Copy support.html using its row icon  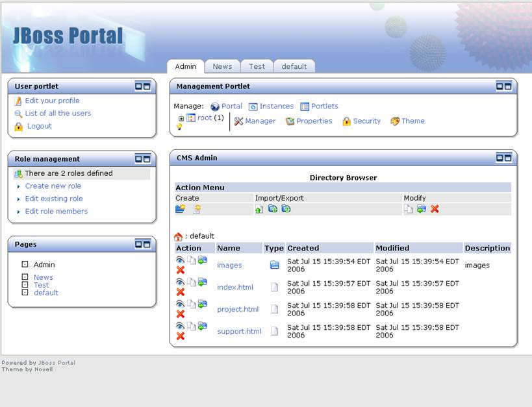192,327
